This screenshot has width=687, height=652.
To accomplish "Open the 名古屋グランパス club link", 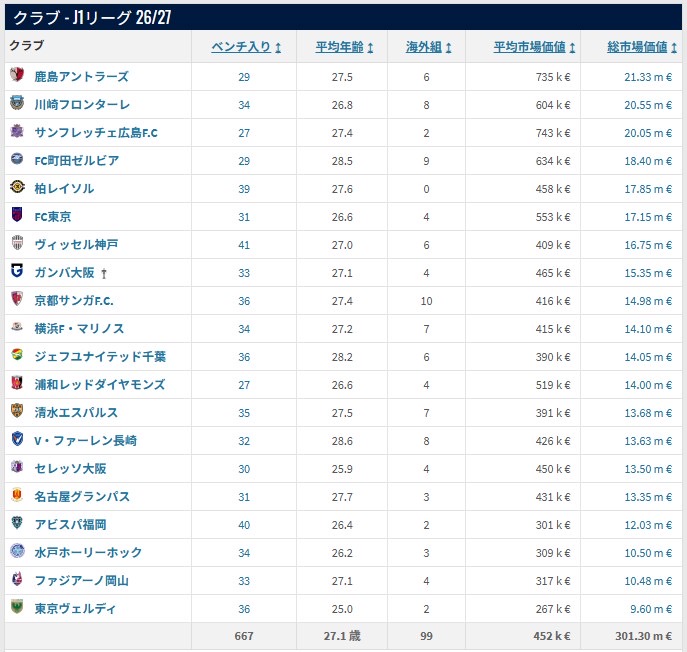I will tap(82, 496).
